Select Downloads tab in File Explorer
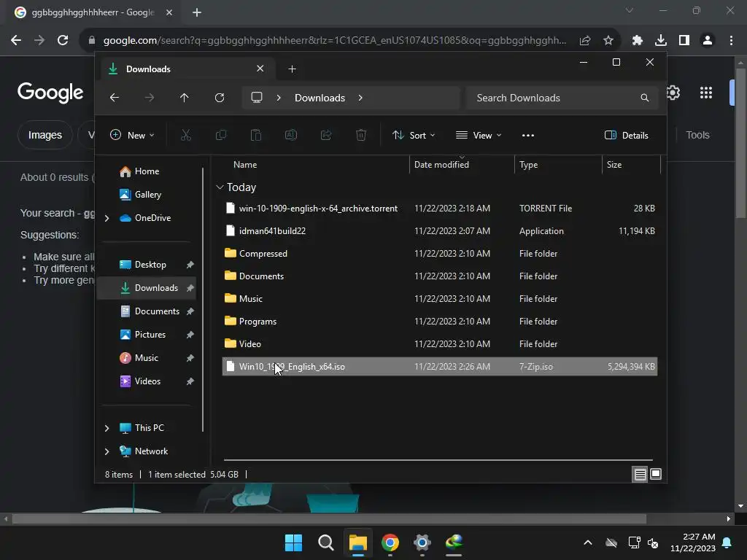The width and height of the screenshot is (747, 560). coord(186,69)
